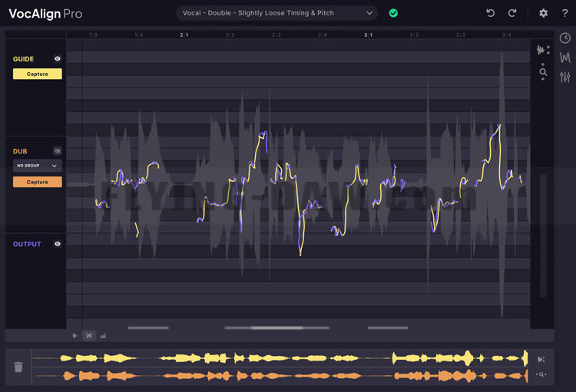Click the right horizontal scrollbar segment
576x392 pixels.
[x=388, y=328]
